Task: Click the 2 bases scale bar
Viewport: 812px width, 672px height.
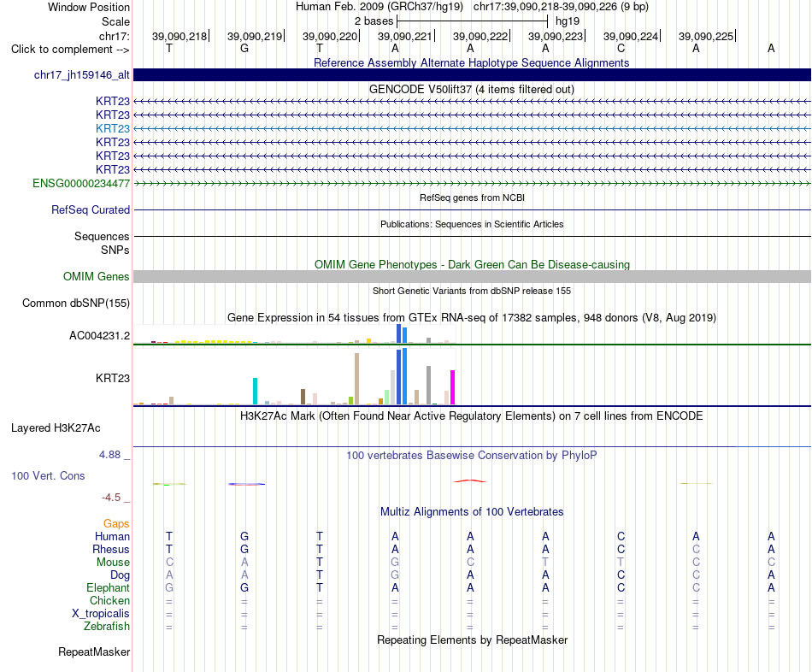Action: click(472, 21)
